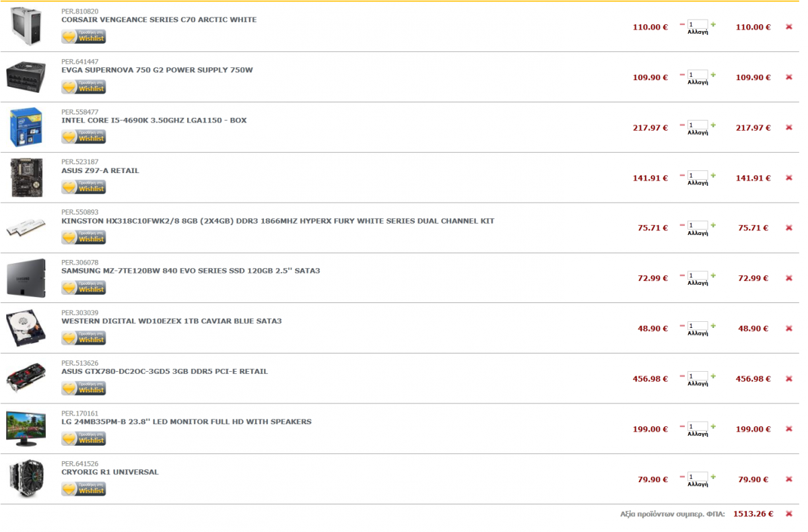The image size is (808, 532).
Task: Select the total value 1513.26 €
Action: tap(753, 514)
